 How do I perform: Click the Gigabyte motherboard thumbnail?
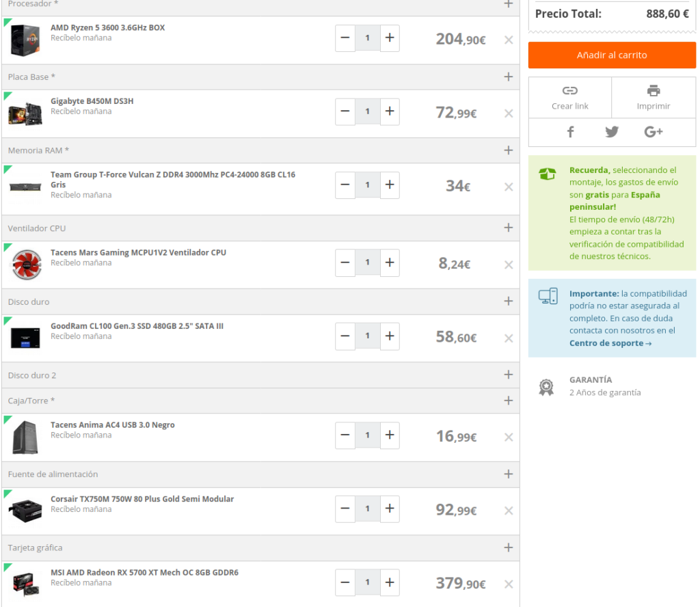pos(25,114)
